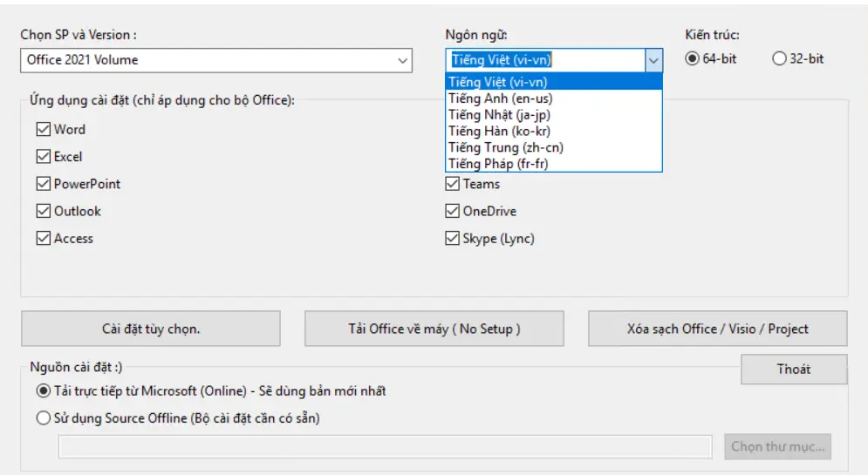This screenshot has height=475, width=868.
Task: Click the Cài đặt tùy chọn button
Action: [x=151, y=329]
